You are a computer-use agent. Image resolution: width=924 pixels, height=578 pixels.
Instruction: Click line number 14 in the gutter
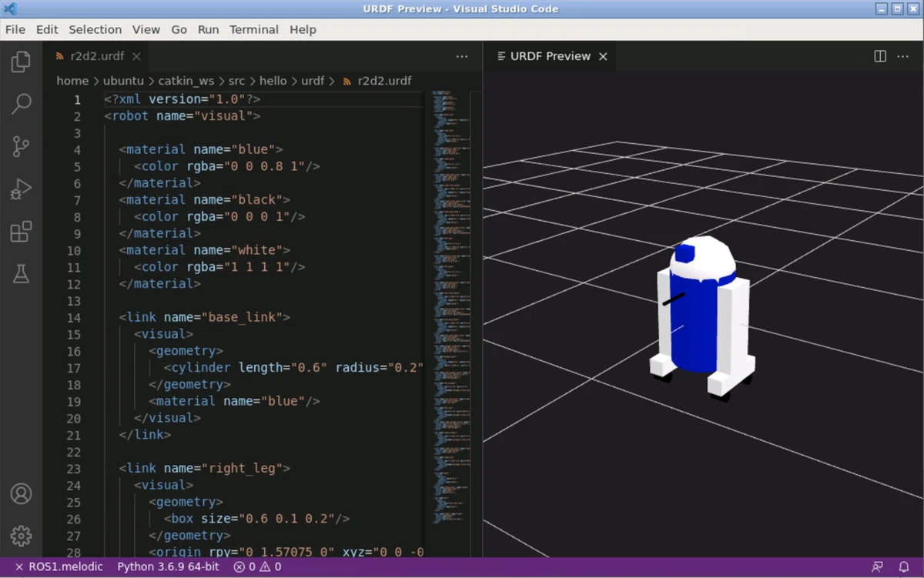tap(73, 318)
